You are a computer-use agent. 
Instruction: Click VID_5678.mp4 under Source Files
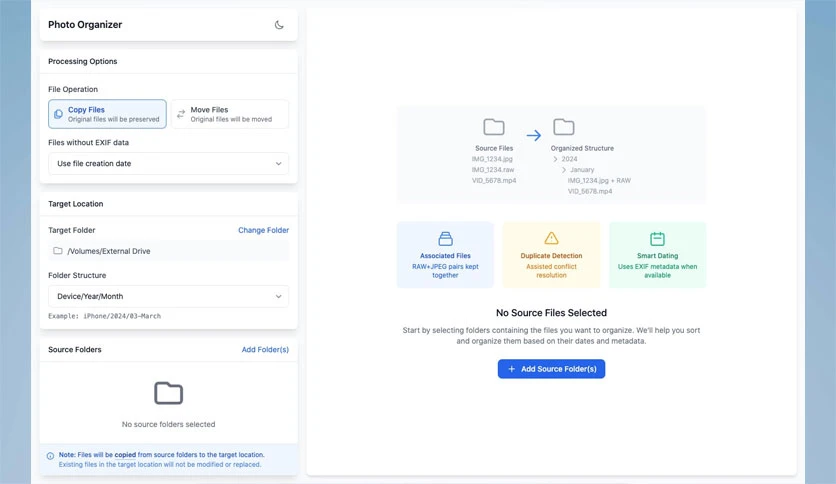tap(494, 180)
